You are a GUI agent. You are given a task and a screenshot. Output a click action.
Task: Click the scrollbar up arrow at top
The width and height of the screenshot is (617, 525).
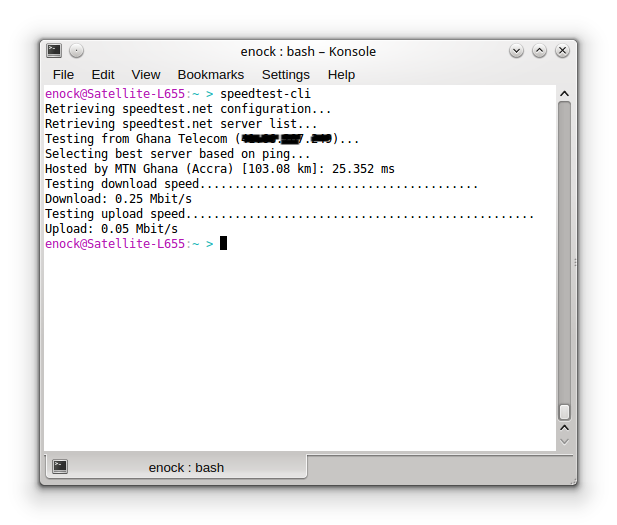pyautogui.click(x=564, y=93)
